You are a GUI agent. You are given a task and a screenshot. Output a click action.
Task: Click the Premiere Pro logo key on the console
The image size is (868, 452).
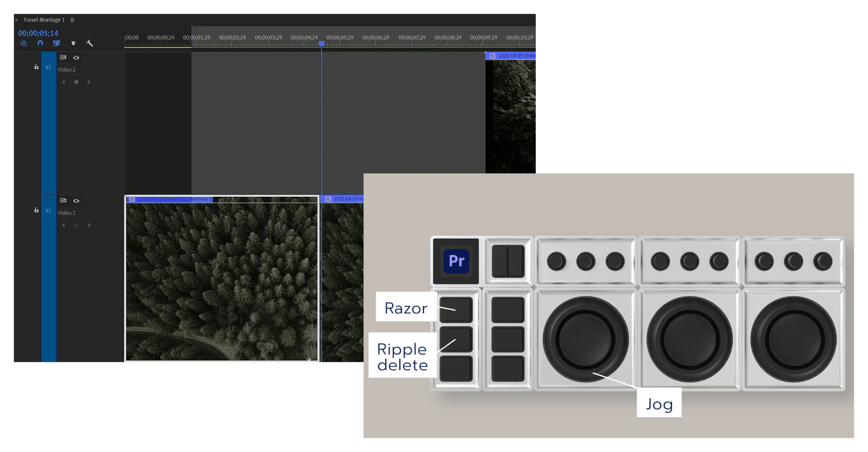pos(455,261)
